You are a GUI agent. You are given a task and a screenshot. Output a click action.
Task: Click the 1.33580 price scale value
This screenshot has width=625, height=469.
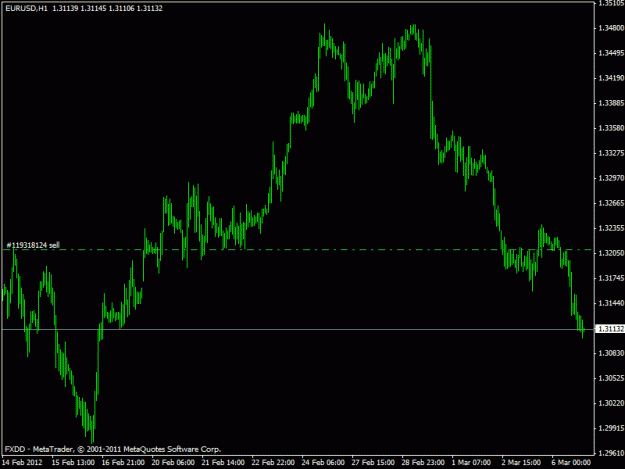click(x=611, y=128)
